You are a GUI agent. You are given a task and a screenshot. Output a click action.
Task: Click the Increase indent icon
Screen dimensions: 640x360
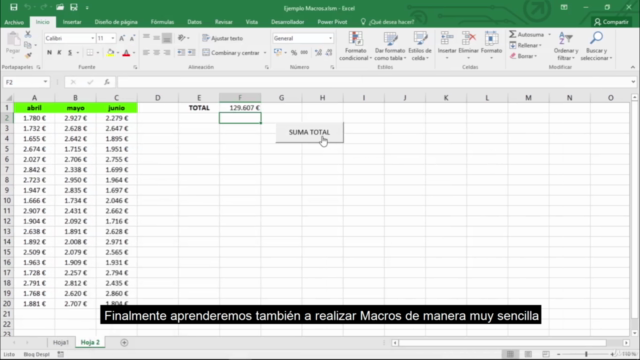191,53
